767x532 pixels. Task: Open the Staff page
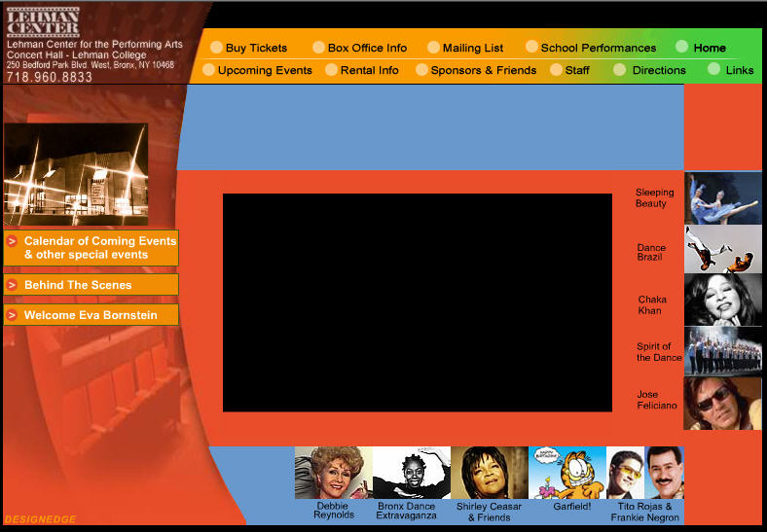[577, 70]
